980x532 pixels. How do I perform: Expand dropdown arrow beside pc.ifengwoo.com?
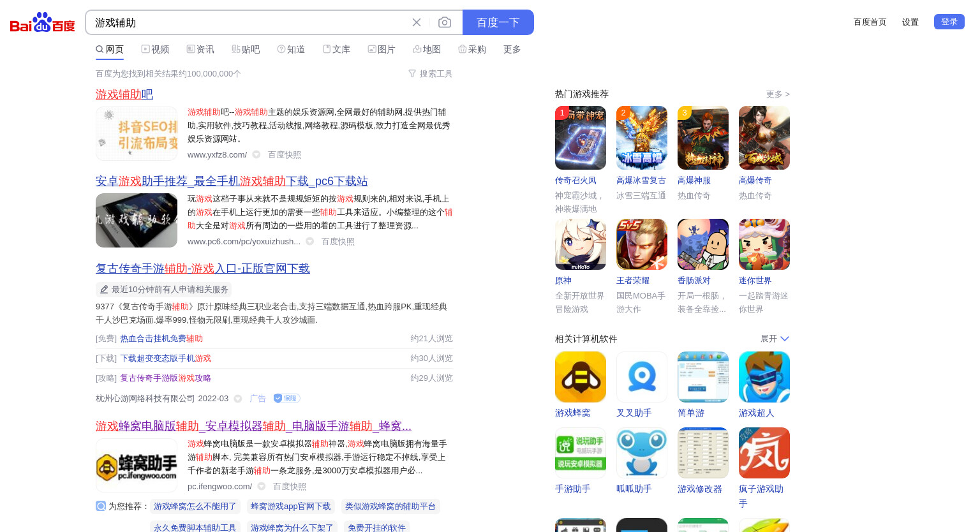click(262, 486)
